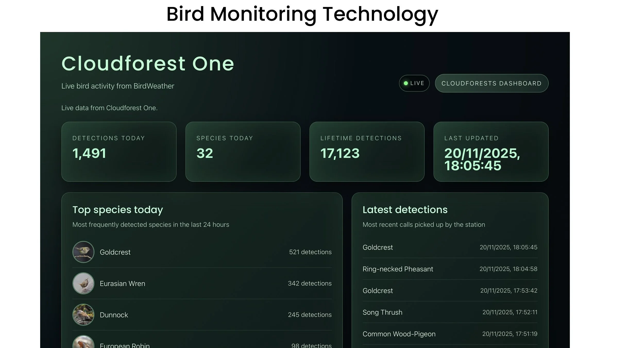
Task: Click the Goldcrest bird thumbnail
Action: (83, 252)
